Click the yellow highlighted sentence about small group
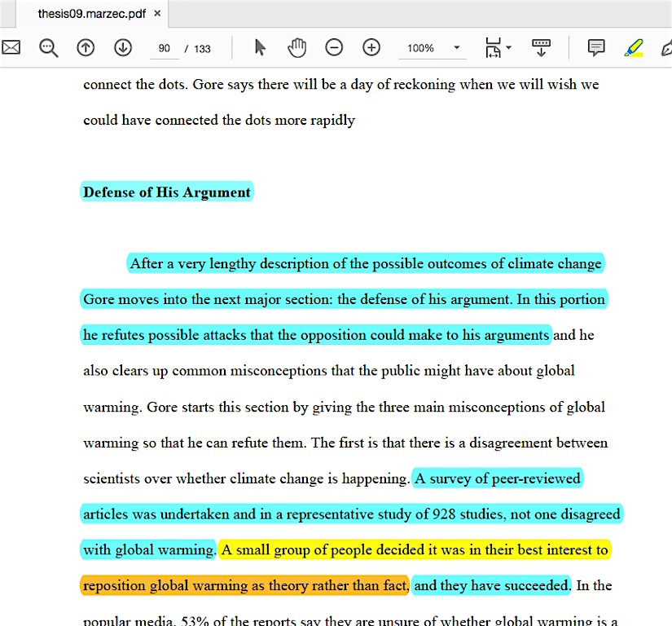The image size is (672, 626). (x=415, y=550)
